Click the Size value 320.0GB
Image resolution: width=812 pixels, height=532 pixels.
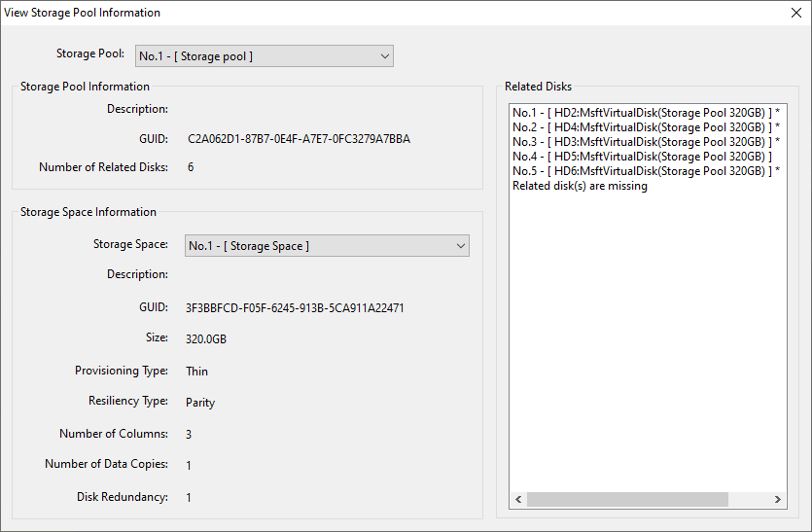(206, 339)
